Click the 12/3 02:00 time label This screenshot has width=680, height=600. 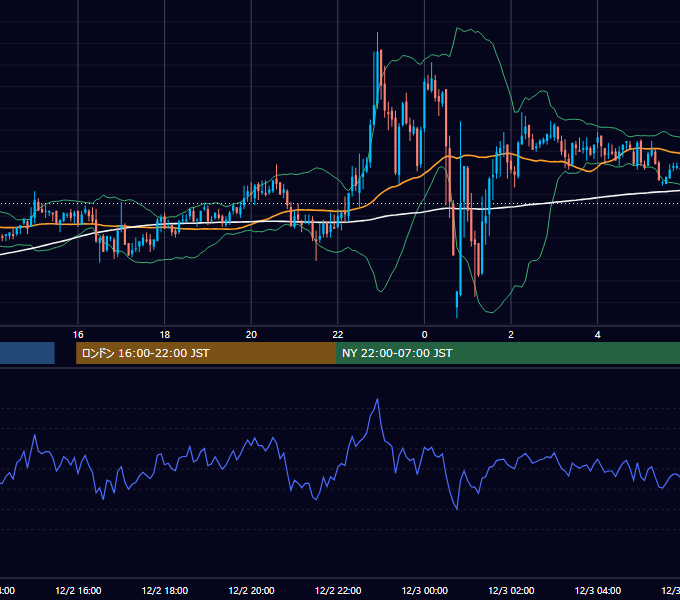point(511,590)
